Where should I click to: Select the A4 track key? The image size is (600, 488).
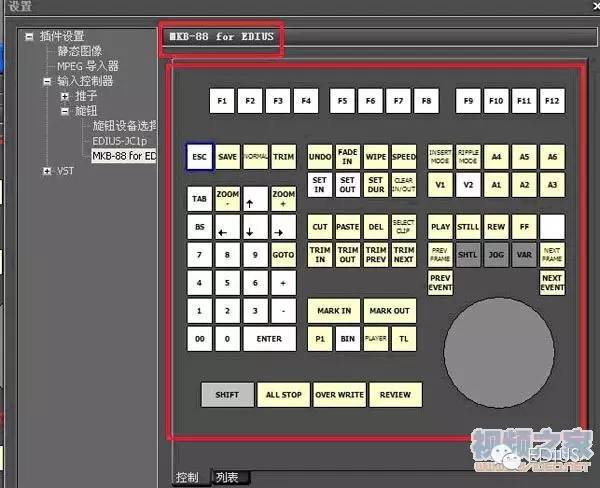coord(496,157)
